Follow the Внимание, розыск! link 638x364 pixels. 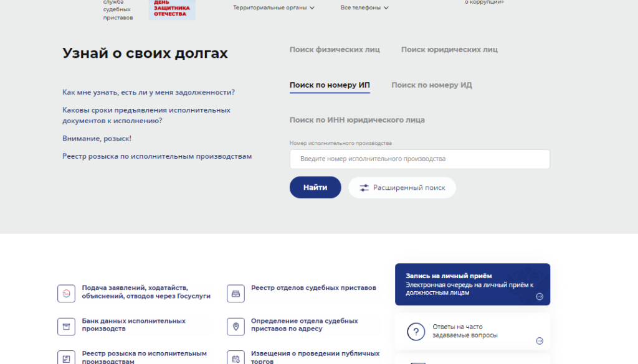[97, 138]
